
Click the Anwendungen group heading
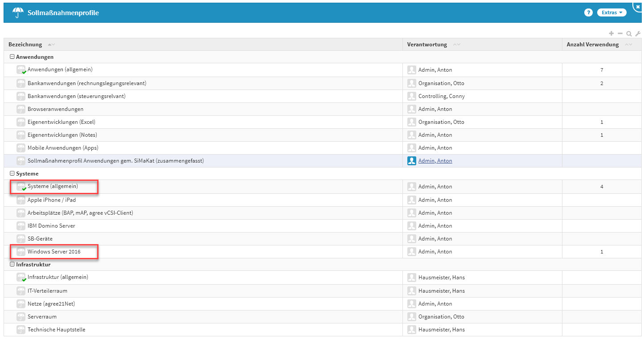click(x=35, y=57)
